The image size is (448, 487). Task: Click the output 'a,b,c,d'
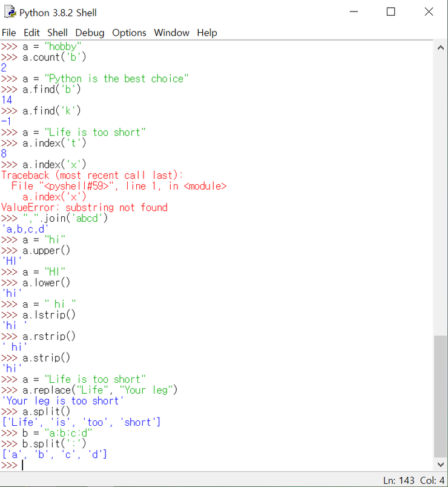pyautogui.click(x=25, y=229)
